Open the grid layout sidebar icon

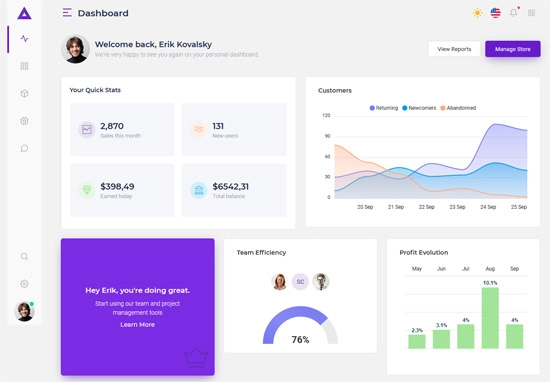point(24,66)
